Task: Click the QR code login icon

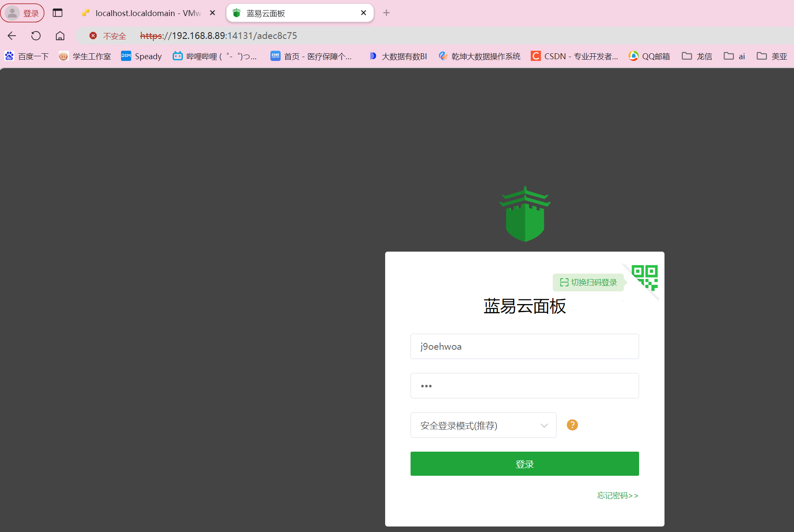Action: pyautogui.click(x=645, y=277)
